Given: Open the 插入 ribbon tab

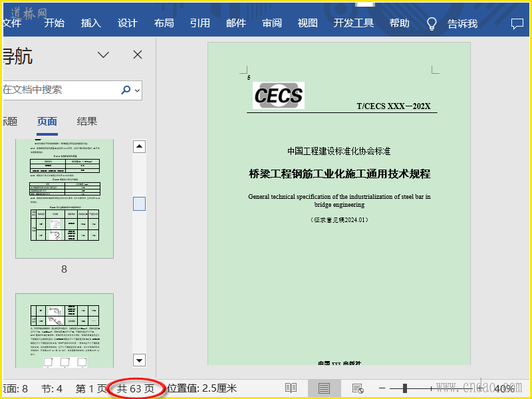Looking at the screenshot, I should tap(91, 23).
